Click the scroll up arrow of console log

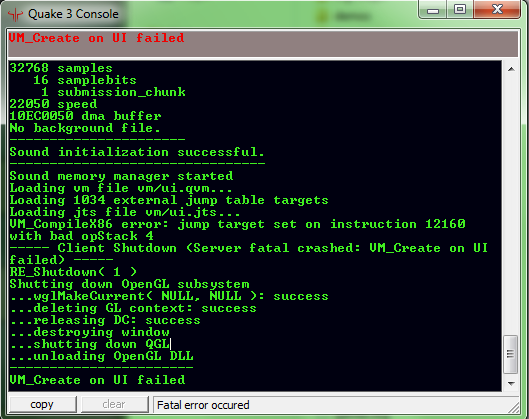coord(511,69)
